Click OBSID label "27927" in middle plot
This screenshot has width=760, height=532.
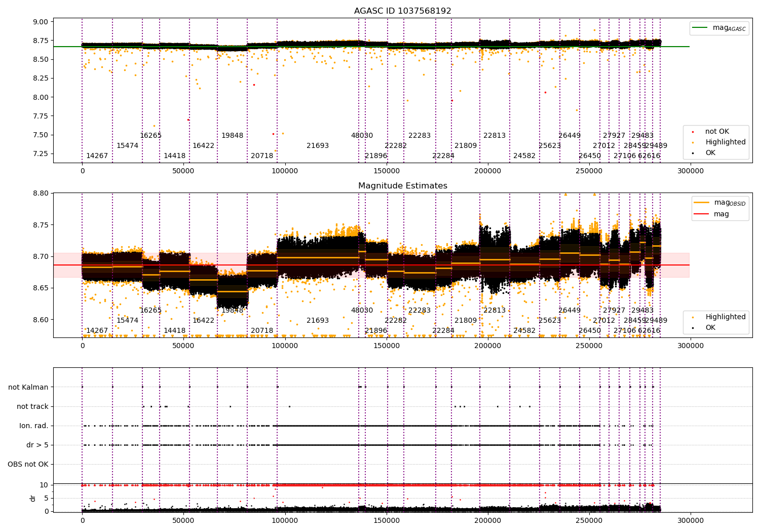[614, 311]
